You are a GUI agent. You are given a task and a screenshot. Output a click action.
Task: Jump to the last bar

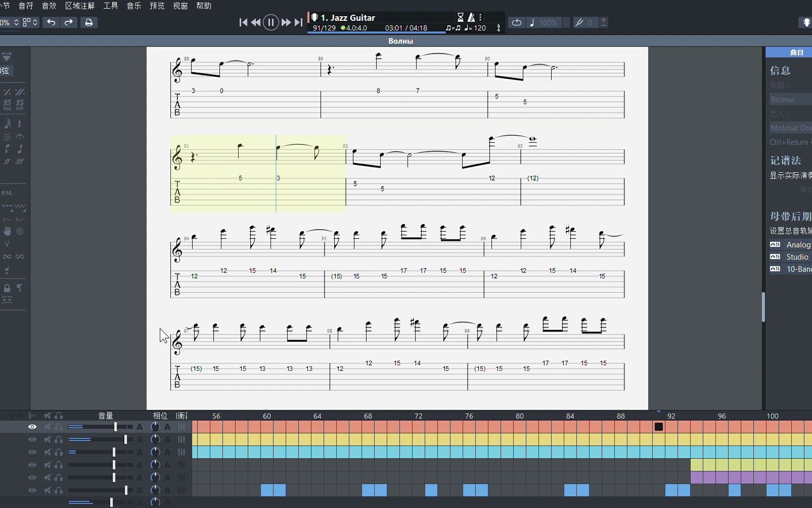298,22
